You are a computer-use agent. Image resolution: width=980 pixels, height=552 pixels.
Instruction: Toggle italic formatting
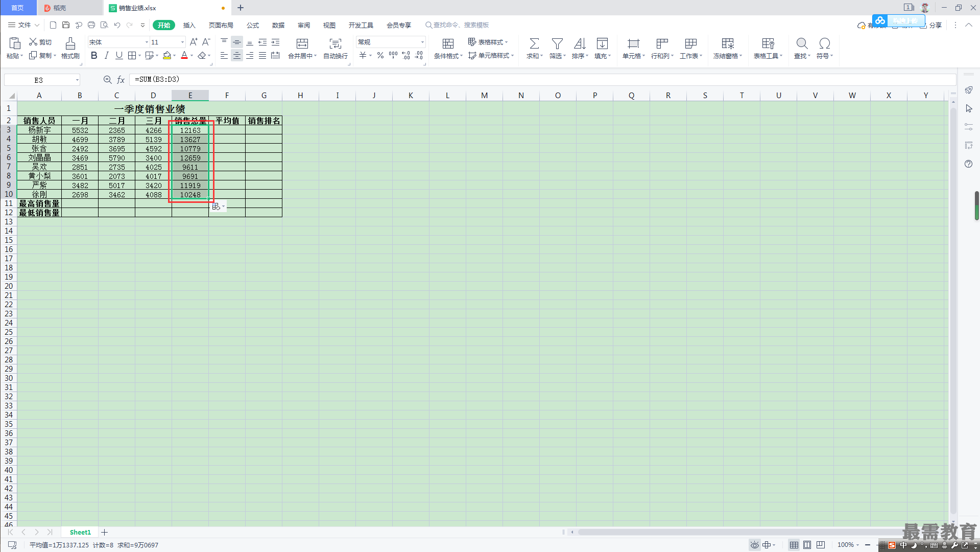tap(106, 55)
